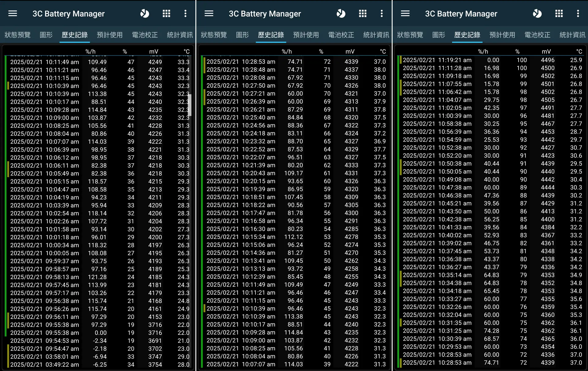The width and height of the screenshot is (588, 371).
Task: Open 電池校正 tab in middle panel
Action: click(341, 35)
